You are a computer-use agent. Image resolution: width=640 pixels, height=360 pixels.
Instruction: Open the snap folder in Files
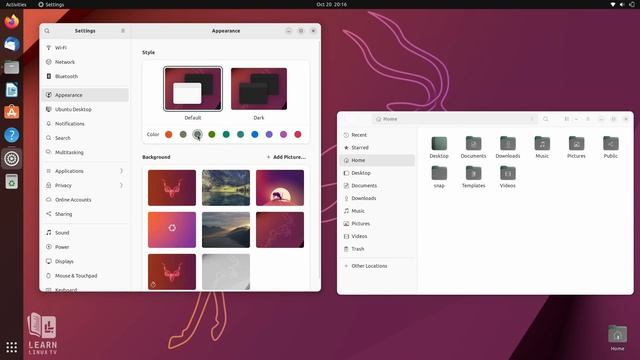[x=439, y=177]
